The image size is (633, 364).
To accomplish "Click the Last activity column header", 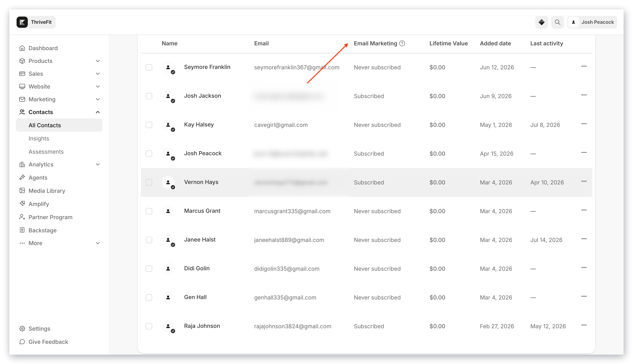I will coord(546,43).
